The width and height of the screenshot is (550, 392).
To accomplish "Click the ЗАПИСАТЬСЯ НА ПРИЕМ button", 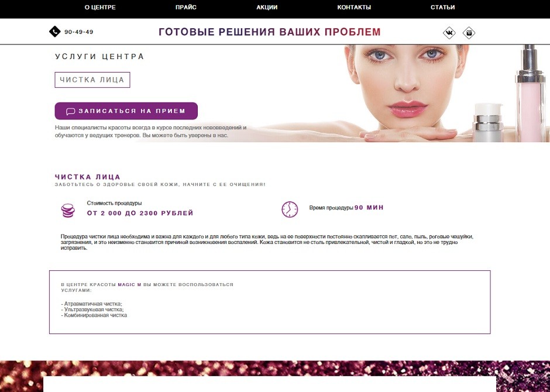I will pos(126,111).
